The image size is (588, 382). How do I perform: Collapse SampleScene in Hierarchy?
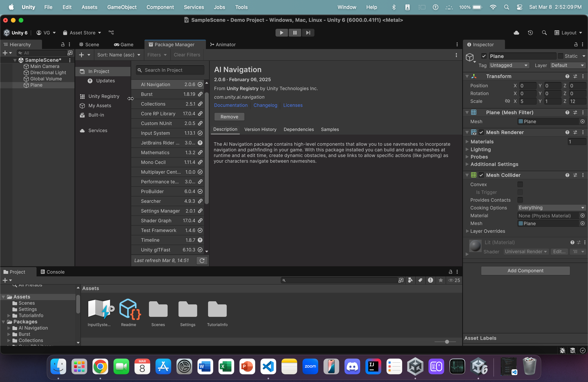pyautogui.click(x=15, y=60)
